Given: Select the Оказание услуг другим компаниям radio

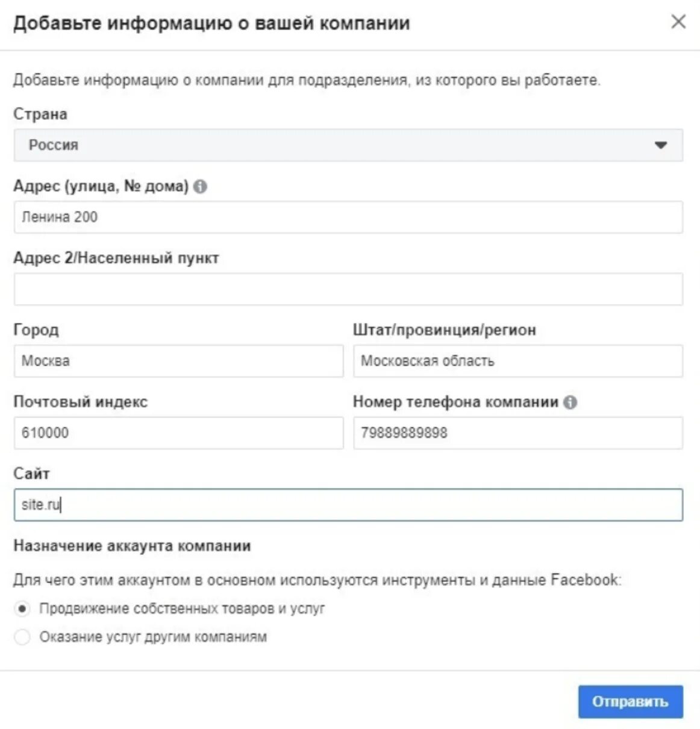Looking at the screenshot, I should 22,637.
